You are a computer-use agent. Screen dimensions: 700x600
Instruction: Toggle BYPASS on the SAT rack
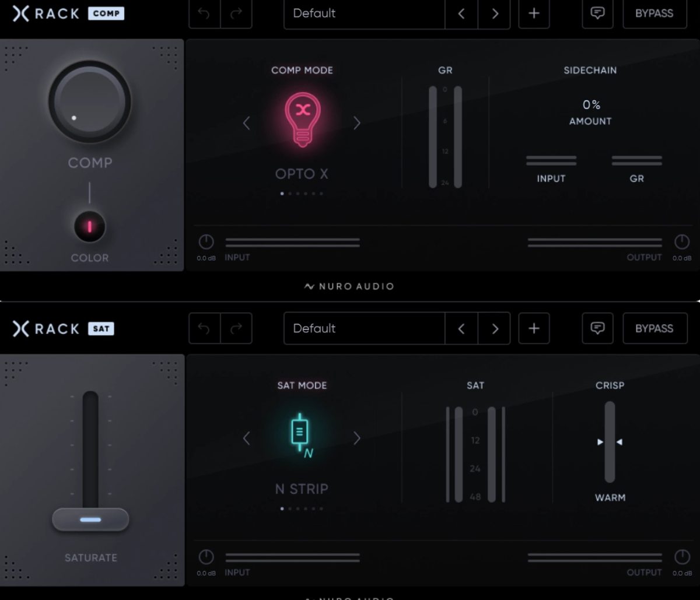pyautogui.click(x=654, y=328)
